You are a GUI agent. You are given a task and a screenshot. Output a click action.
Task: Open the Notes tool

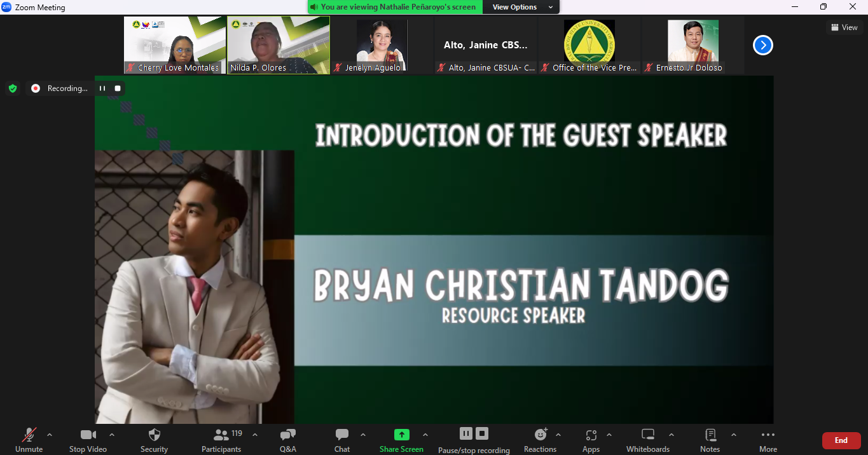pos(710,435)
